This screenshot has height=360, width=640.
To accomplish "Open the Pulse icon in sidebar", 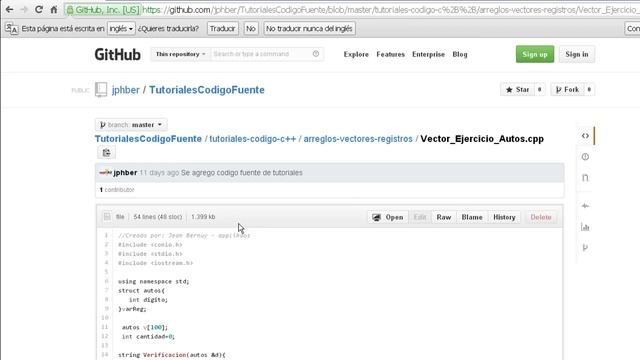I will click(x=585, y=206).
